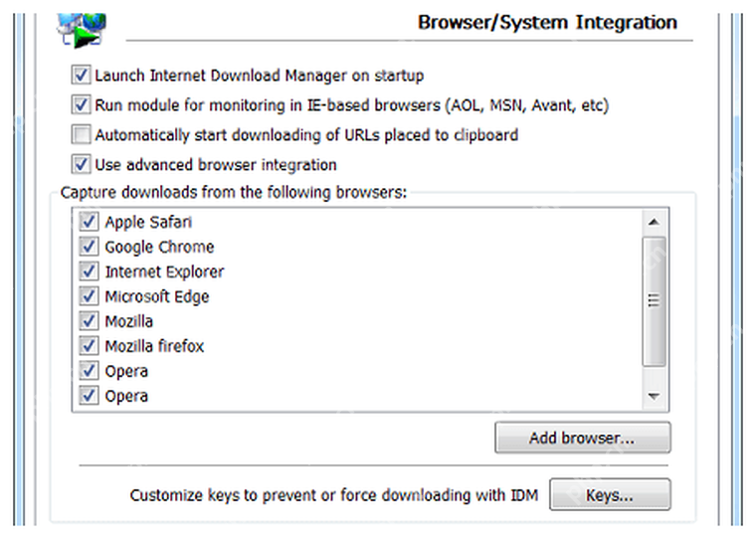Screen dimensions: 756x539
Task: Enable automatic downloading of clipboard URLs
Action: point(81,134)
